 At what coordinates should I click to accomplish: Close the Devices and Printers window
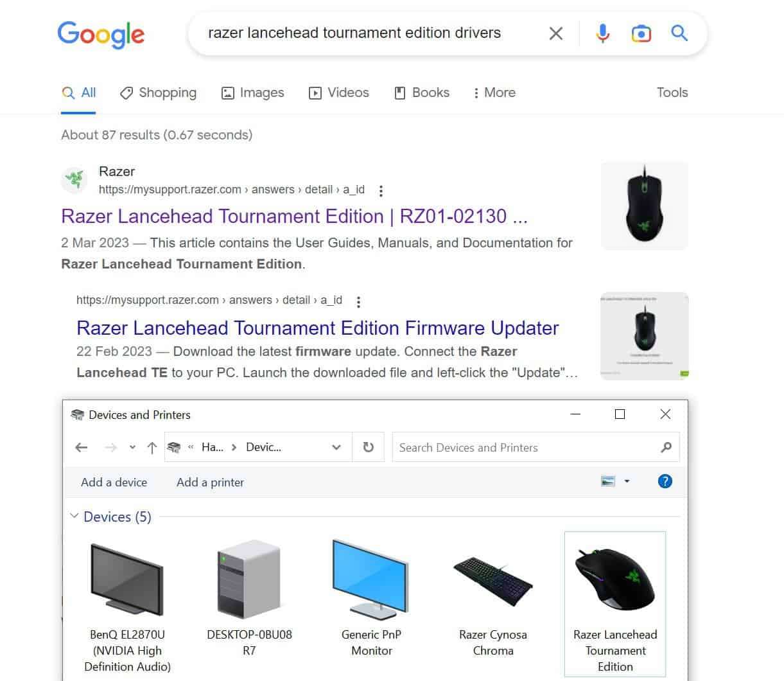click(665, 414)
